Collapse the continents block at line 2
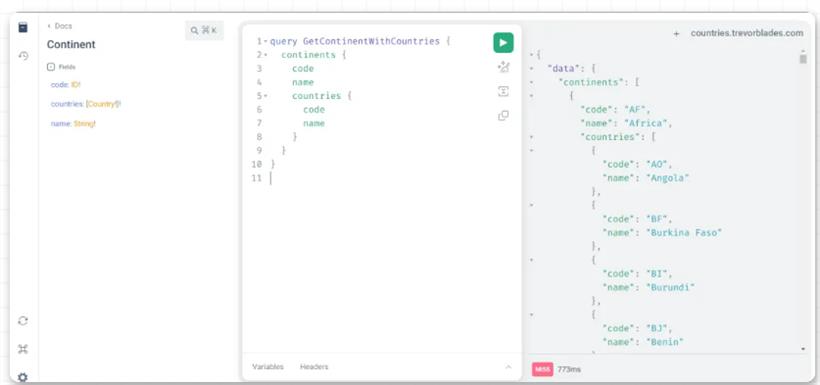Viewport: 820px width, 385px height. click(266, 55)
